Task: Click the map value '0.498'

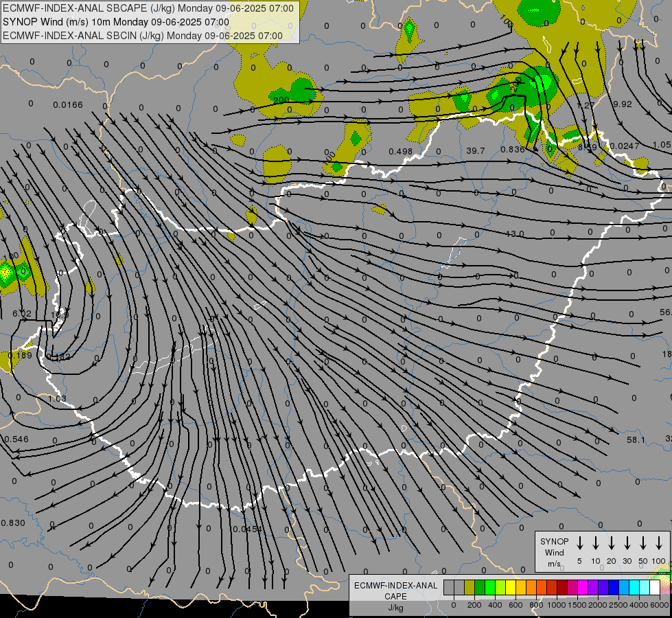Action: (400, 151)
